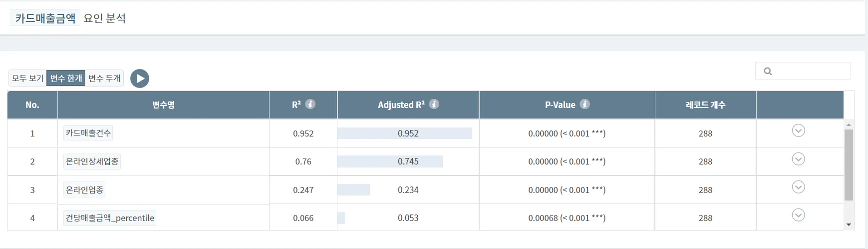The width and height of the screenshot is (868, 249).
Task: Expand row 4 건당매출금액_percentile details chevron
Action: (x=799, y=215)
